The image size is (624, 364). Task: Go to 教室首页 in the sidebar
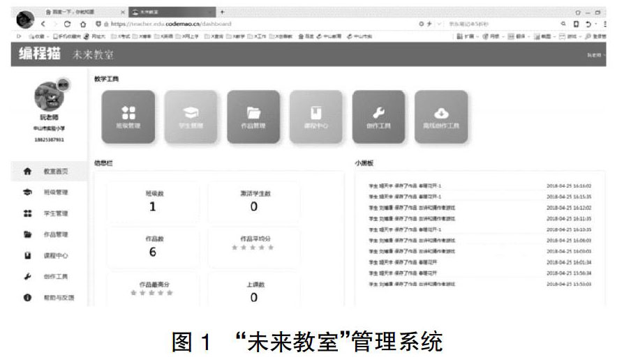[x=49, y=172]
